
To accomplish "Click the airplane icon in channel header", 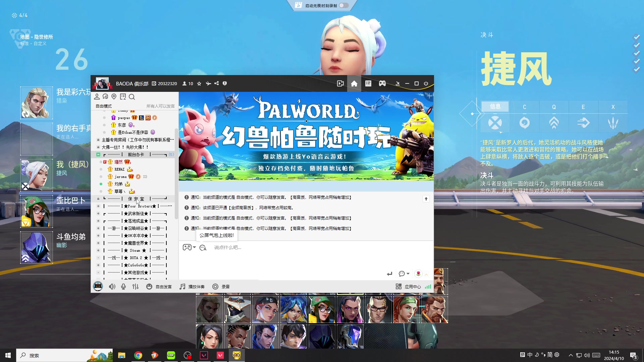I will [208, 83].
